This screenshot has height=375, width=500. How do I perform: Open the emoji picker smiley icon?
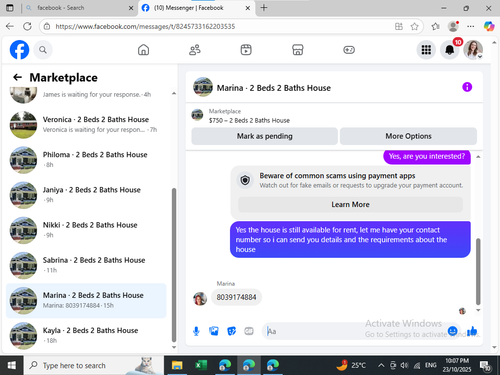452,331
